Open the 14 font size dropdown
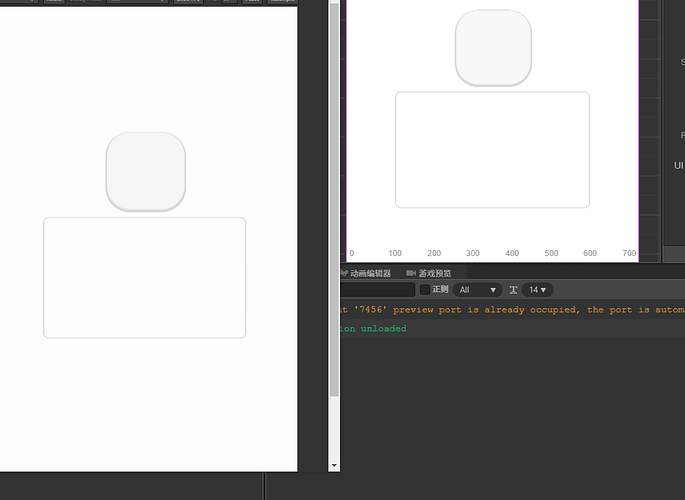This screenshot has width=685, height=500. 537,290
